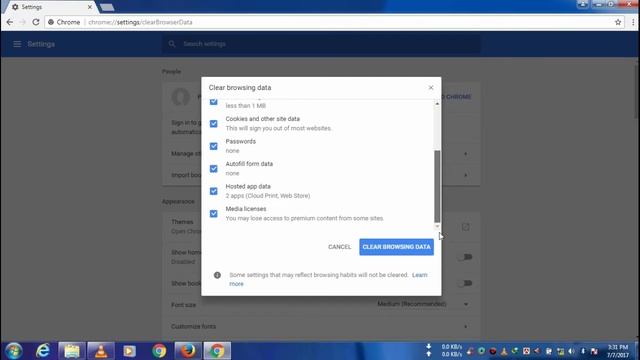
Task: Click active Chrome taskbar button
Action: tap(217, 351)
